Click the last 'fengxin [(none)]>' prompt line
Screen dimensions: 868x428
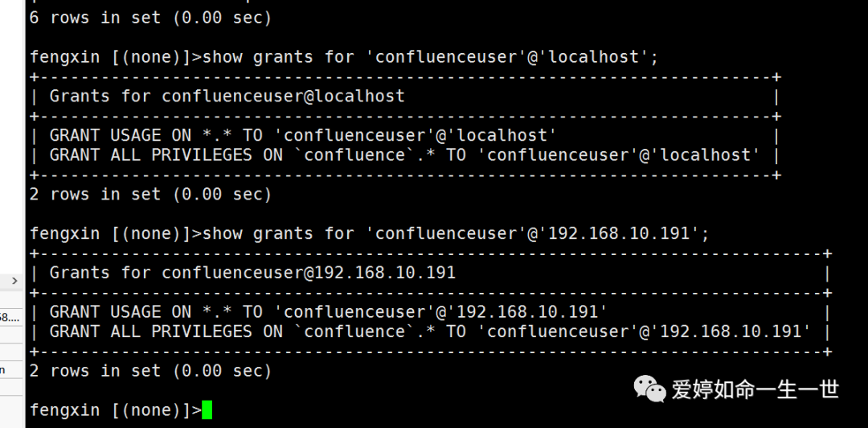[116, 410]
